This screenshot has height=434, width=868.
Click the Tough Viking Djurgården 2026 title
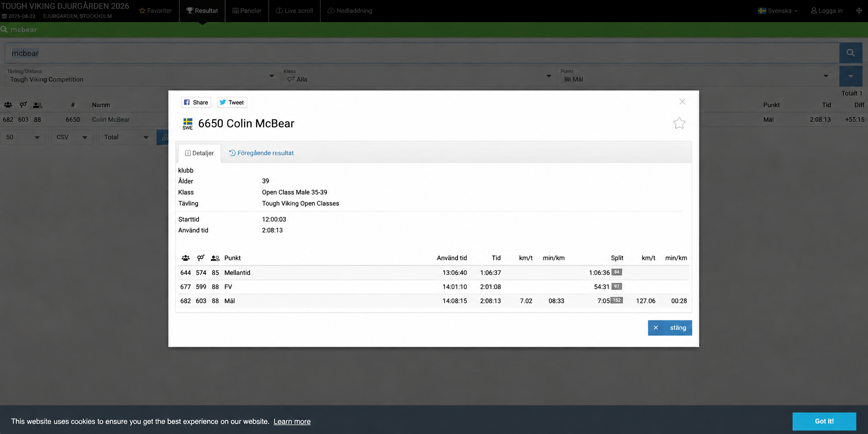coord(65,6)
